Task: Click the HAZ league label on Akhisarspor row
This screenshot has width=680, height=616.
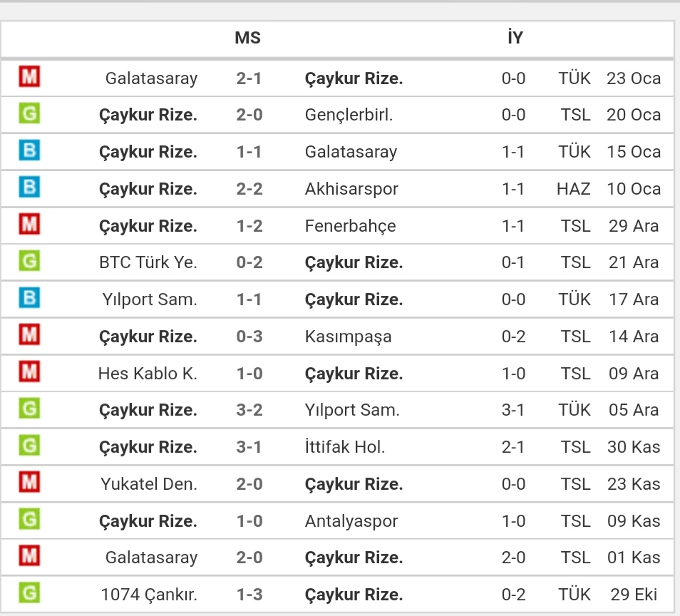Action: tap(573, 189)
